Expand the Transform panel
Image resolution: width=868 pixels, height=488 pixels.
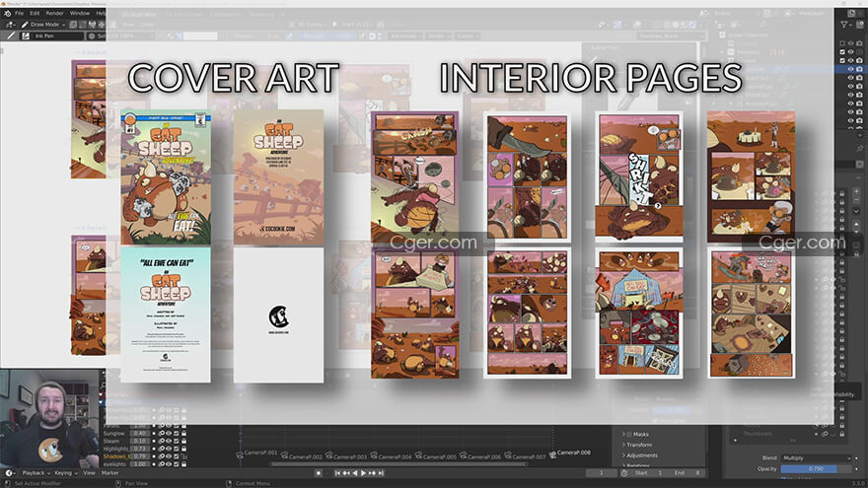644,445
